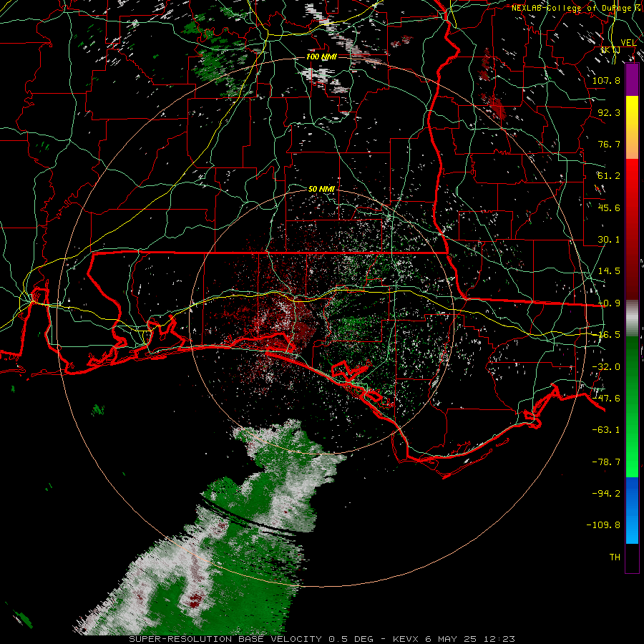Select the -16.5 legend value
644x644 pixels.
click(609, 335)
